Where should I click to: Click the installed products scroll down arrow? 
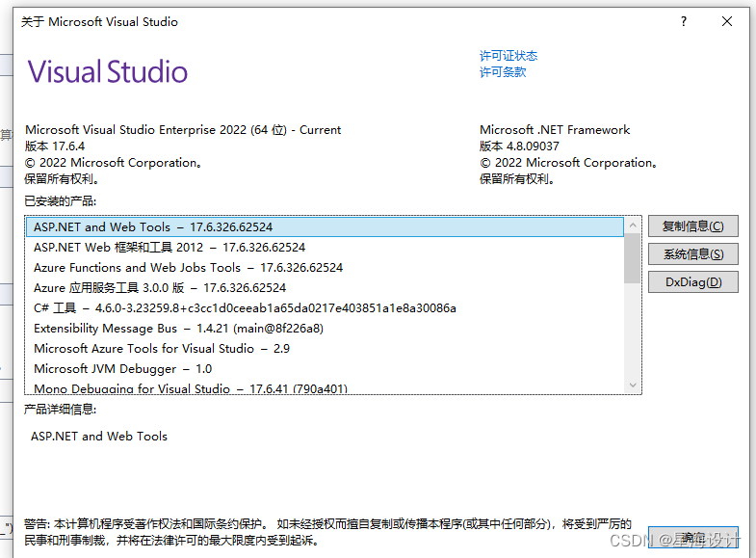(x=633, y=385)
